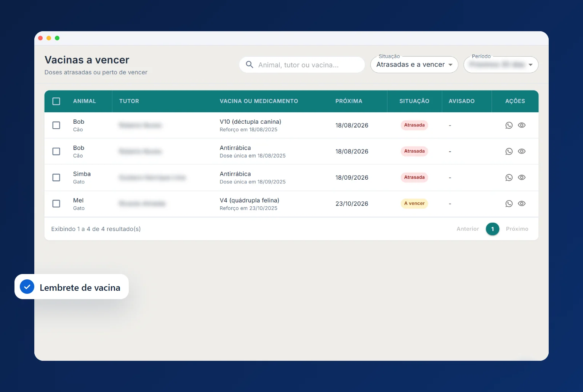Viewport: 583px width, 392px height.
Task: Sort by the ANIMAL column header
Action: [85, 101]
